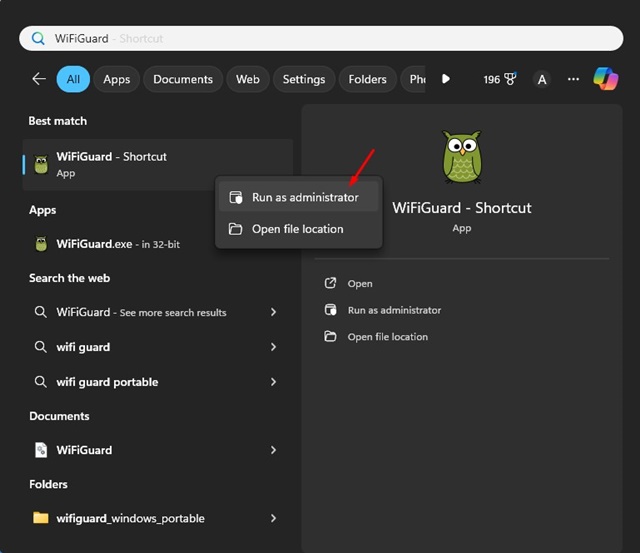Open the account avatar labeled A

[x=541, y=79]
